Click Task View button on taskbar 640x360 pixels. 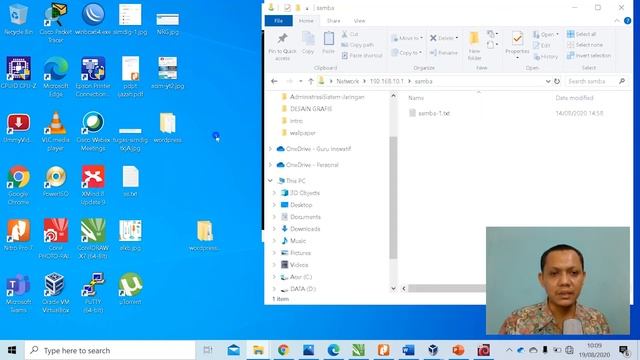pyautogui.click(x=208, y=350)
